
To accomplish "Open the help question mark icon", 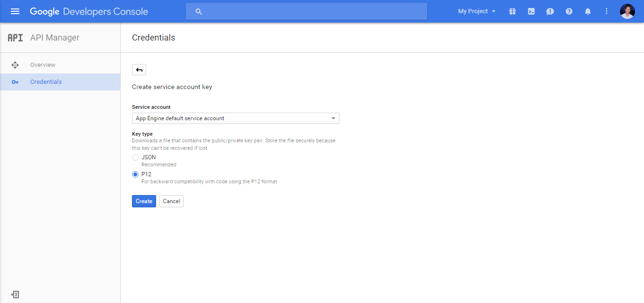I will pos(569,11).
